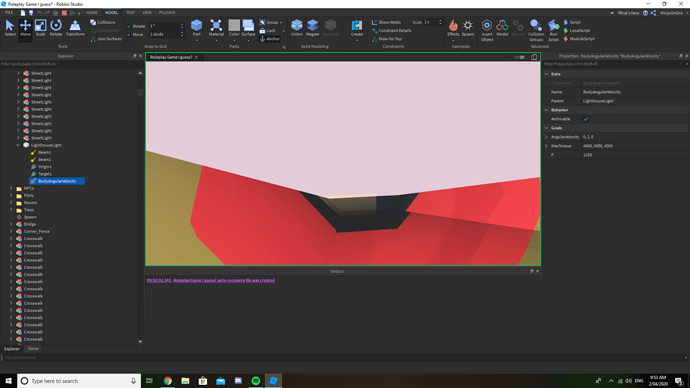Toggle Show Welds option

386,22
